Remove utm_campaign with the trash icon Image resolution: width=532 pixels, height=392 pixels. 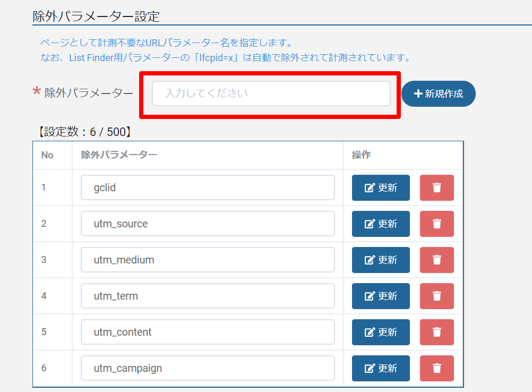tap(436, 368)
